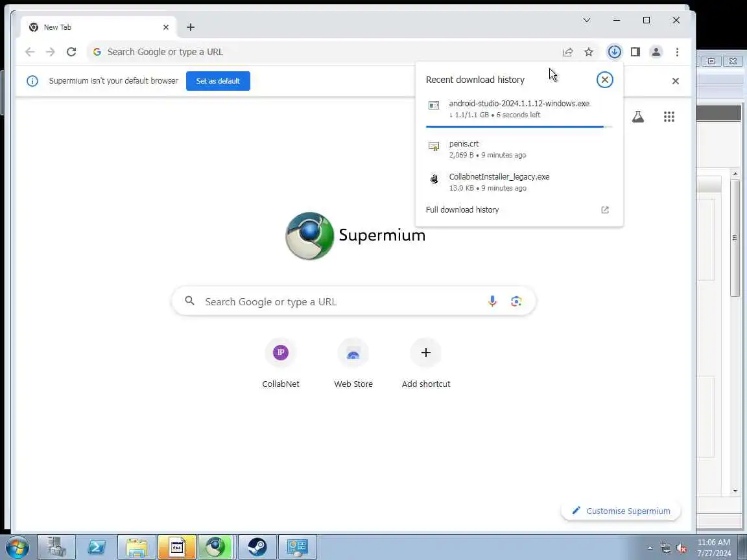Open PowerShell from the taskbar
Viewport: 747px width, 560px height.
[x=97, y=547]
